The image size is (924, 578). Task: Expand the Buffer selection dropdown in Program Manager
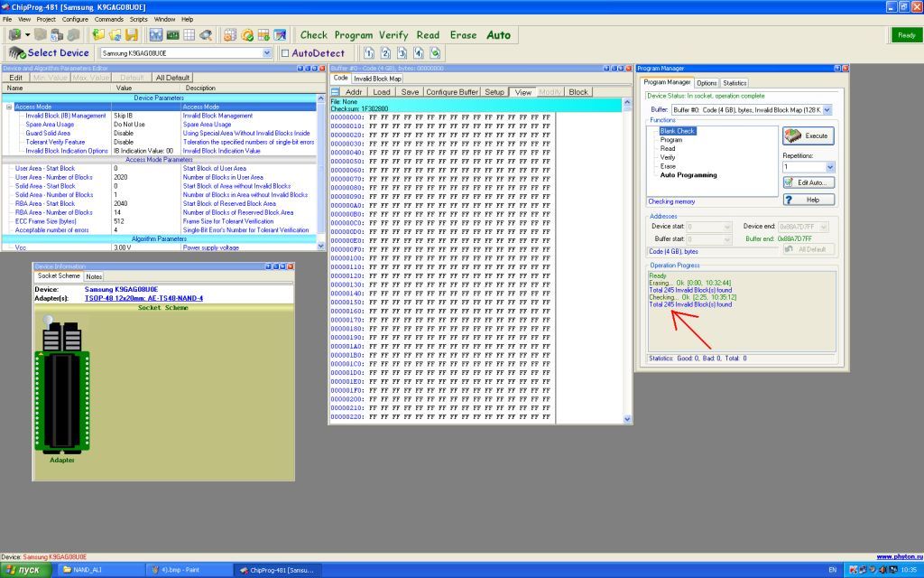827,109
